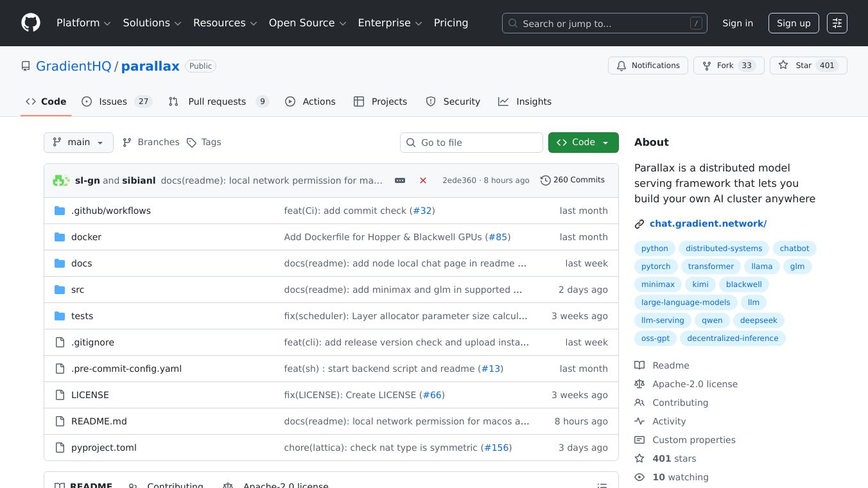The width and height of the screenshot is (868, 488).
Task: Click the Go to file search field
Action: click(472, 143)
